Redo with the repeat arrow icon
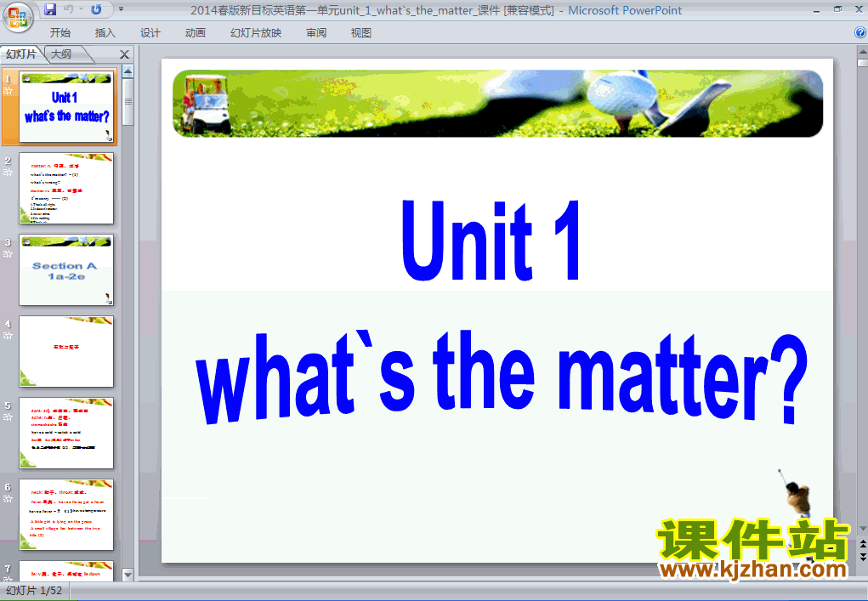 tap(96, 9)
